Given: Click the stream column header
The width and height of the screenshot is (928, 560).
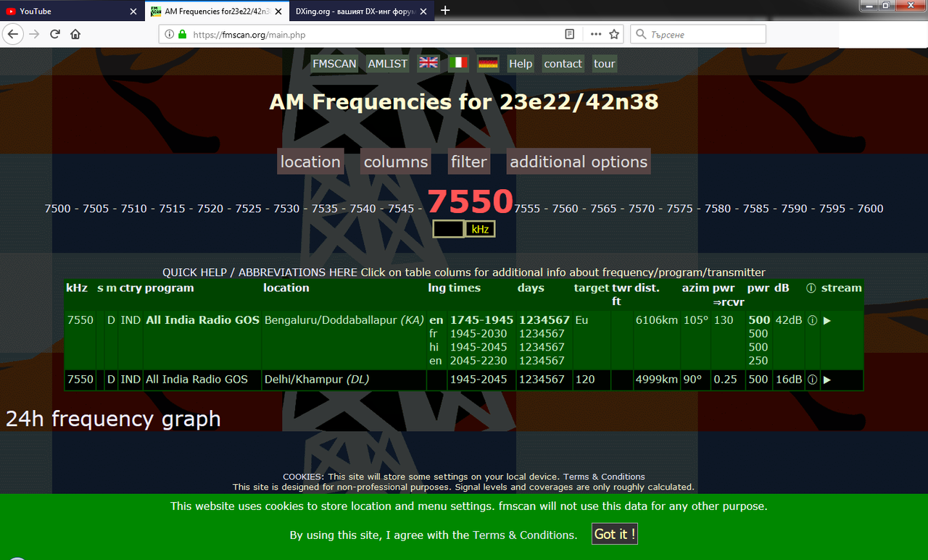Looking at the screenshot, I should pos(842,288).
